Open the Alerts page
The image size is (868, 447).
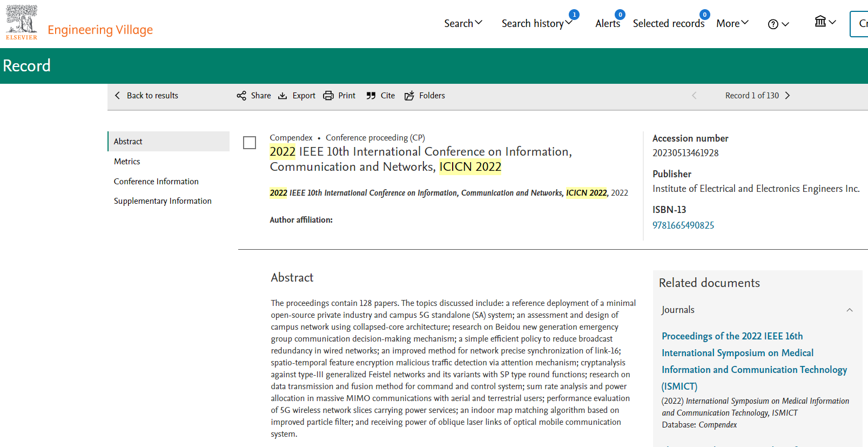click(x=608, y=23)
